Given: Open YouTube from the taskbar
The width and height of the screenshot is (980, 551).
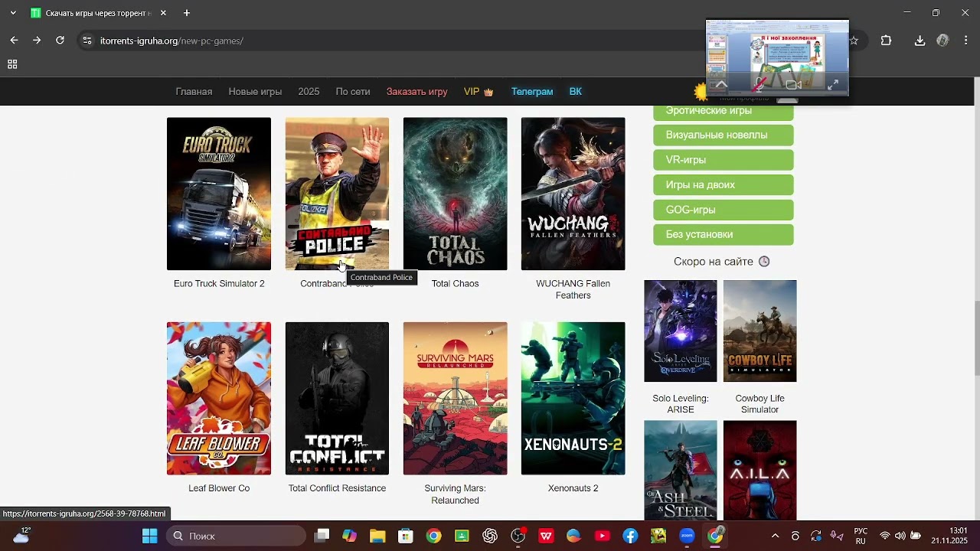Looking at the screenshot, I should point(603,536).
